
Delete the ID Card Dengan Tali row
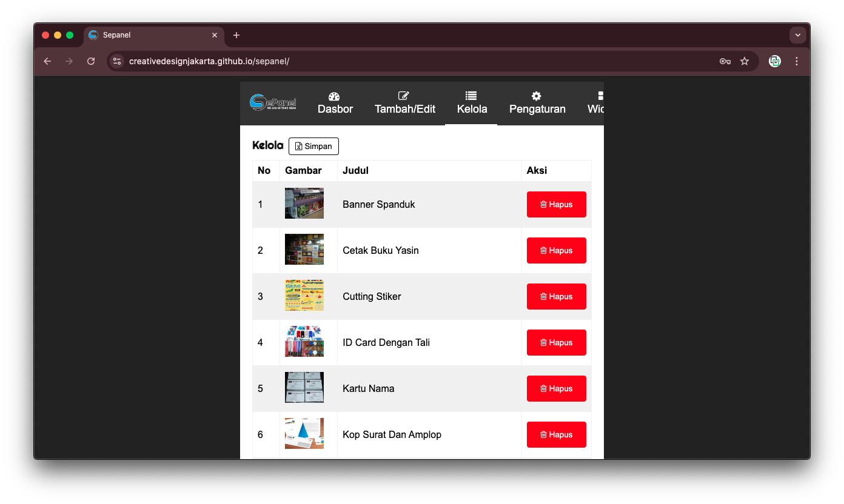557,342
